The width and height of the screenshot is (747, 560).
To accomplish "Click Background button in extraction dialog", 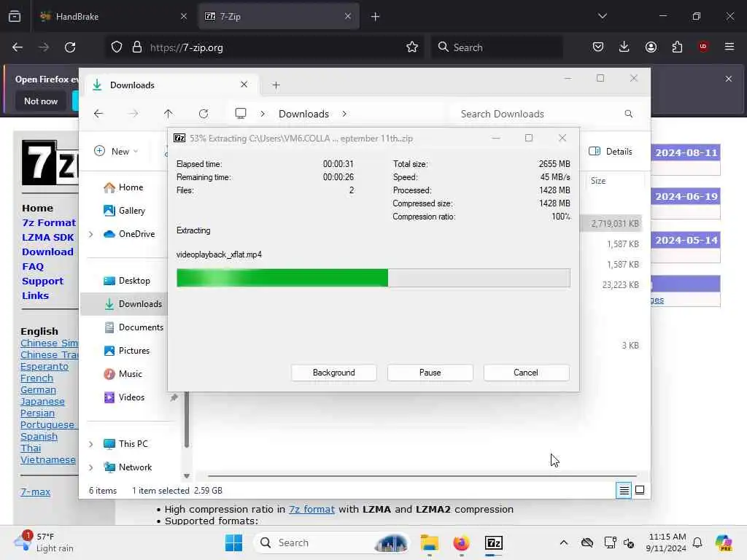I will (x=333, y=373).
